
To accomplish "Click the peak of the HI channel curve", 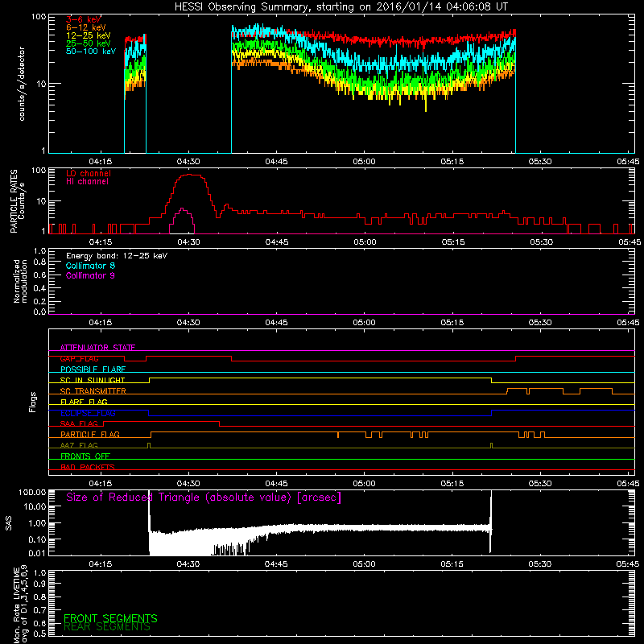I will [x=183, y=208].
